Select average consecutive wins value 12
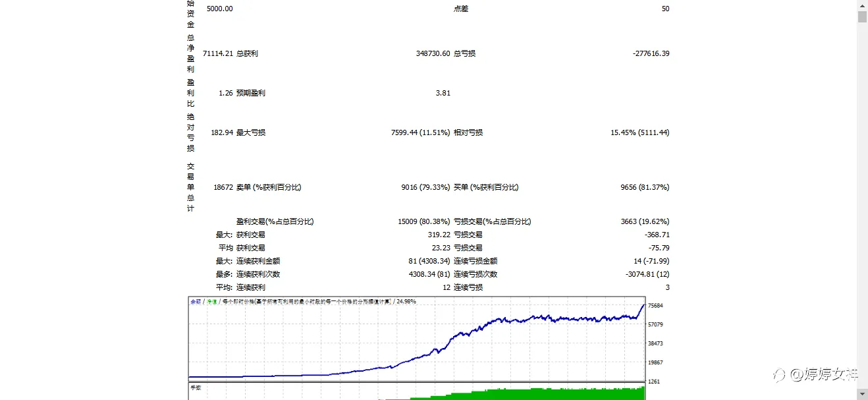868x400 pixels. click(447, 287)
